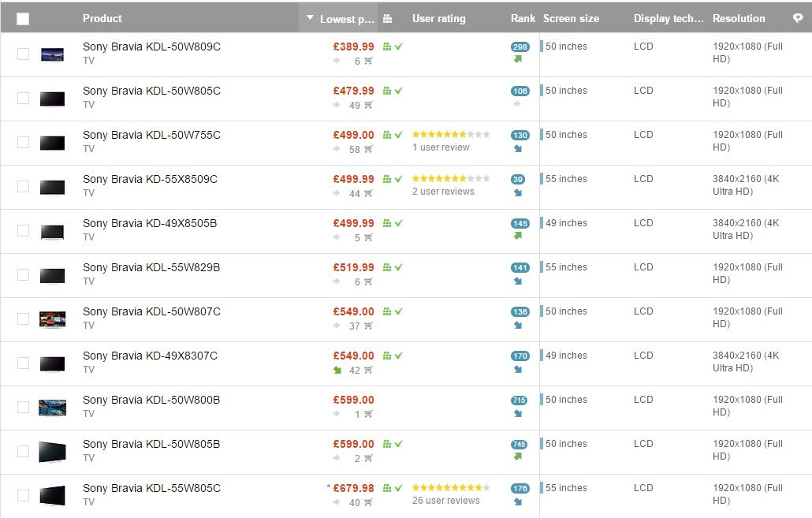Check the box for Sony Bravia KD-49X8505B
Screen dimensions: 812x518
coord(24,230)
